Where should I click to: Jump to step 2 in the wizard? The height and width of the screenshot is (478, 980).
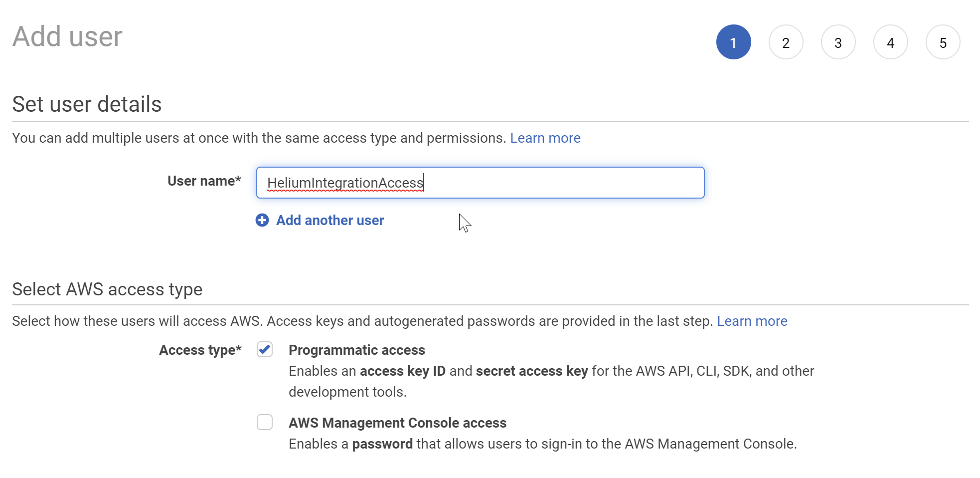(786, 42)
